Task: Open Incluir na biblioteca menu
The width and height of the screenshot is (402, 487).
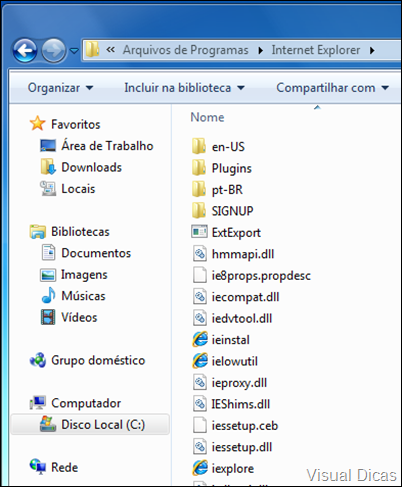Action: [x=184, y=88]
